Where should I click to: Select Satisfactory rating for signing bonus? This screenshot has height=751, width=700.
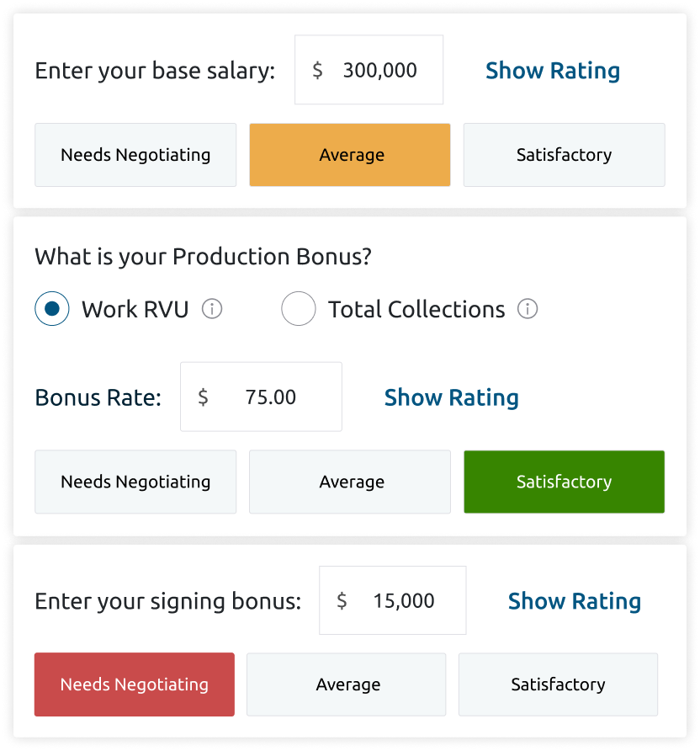[x=558, y=684]
